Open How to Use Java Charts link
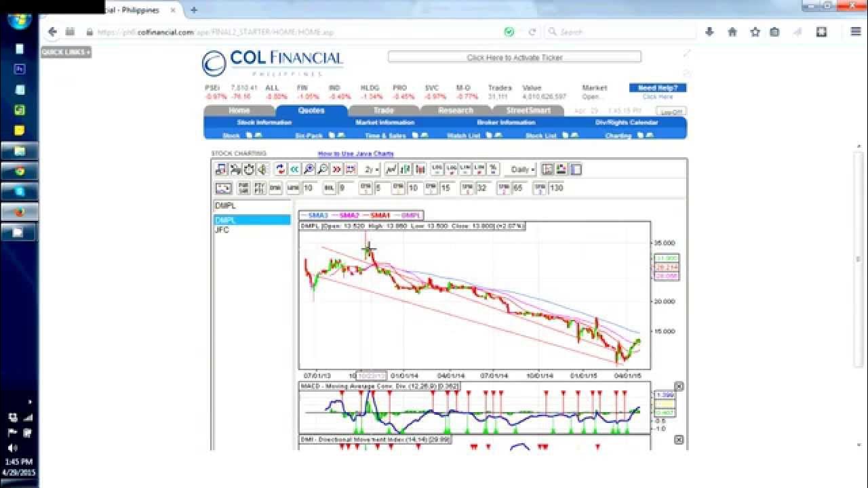Viewport: 868px width, 488px height. (x=356, y=154)
